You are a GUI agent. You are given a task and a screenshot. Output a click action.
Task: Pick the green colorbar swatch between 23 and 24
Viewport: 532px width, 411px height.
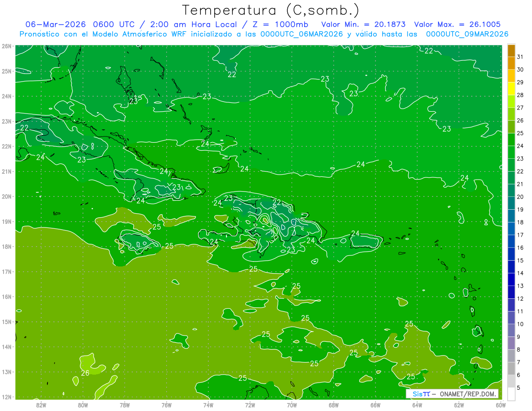(x=511, y=153)
